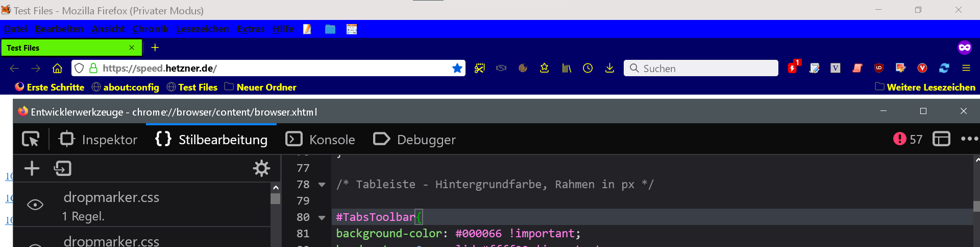
Task: Click the purple private browsing mask icon
Action: click(x=965, y=48)
